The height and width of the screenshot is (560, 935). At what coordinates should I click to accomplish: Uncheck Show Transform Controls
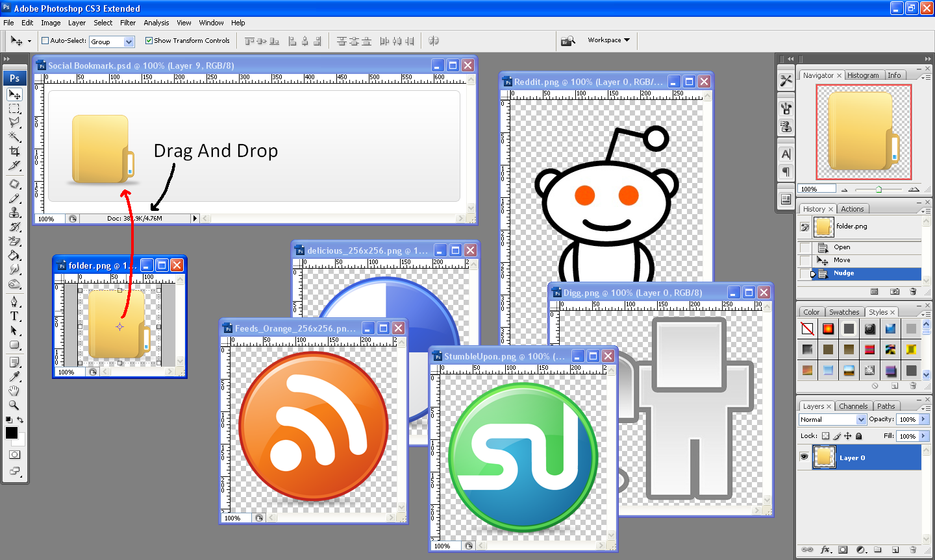[x=149, y=41]
